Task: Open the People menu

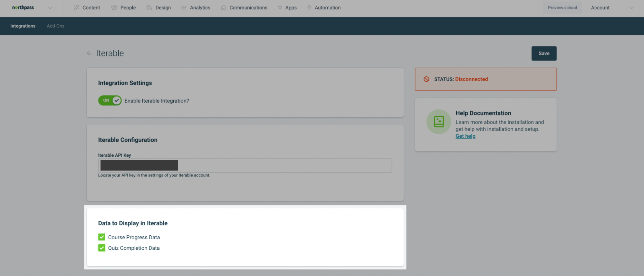Action: (x=128, y=8)
